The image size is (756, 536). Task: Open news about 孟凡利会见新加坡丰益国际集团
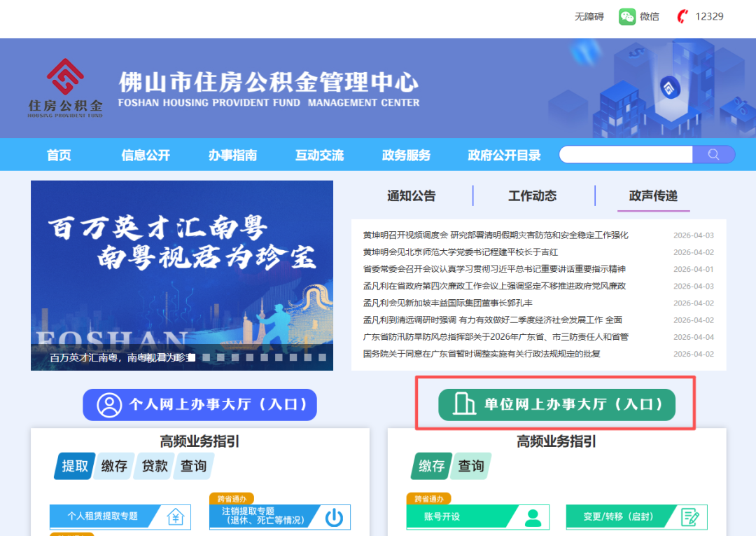click(x=448, y=303)
